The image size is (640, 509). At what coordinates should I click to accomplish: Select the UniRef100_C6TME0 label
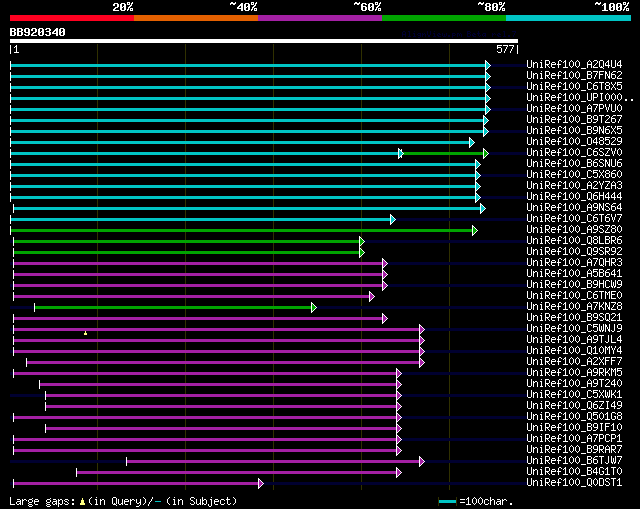[x=574, y=296]
